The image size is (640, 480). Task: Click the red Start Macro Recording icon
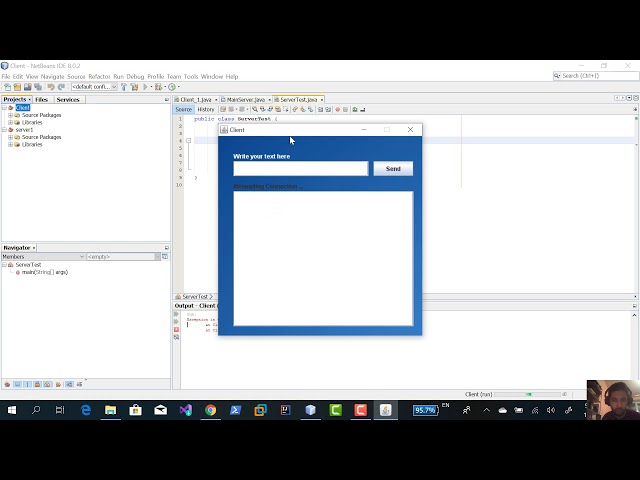tap(338, 109)
